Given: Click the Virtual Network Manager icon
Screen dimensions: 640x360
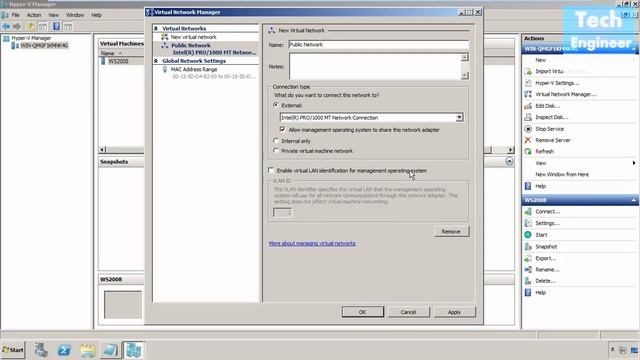Looking at the screenshot, I should [528, 94].
